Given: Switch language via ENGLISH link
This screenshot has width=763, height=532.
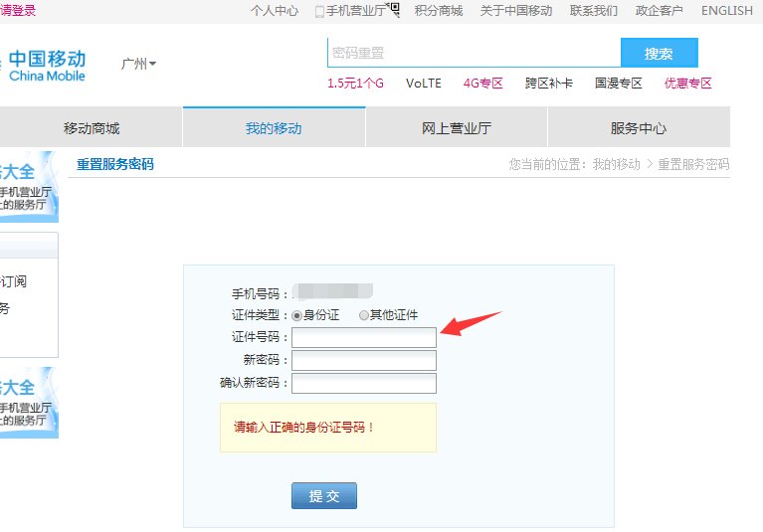Looking at the screenshot, I should pyautogui.click(x=727, y=11).
